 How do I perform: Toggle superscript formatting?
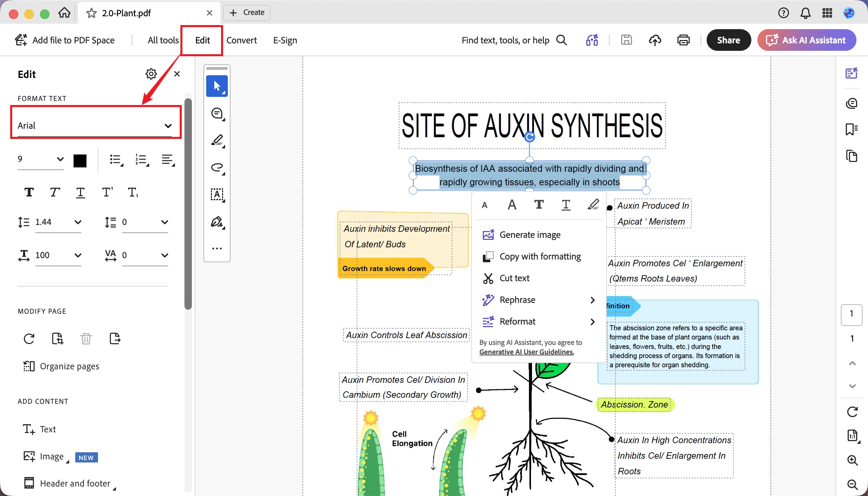click(x=107, y=192)
